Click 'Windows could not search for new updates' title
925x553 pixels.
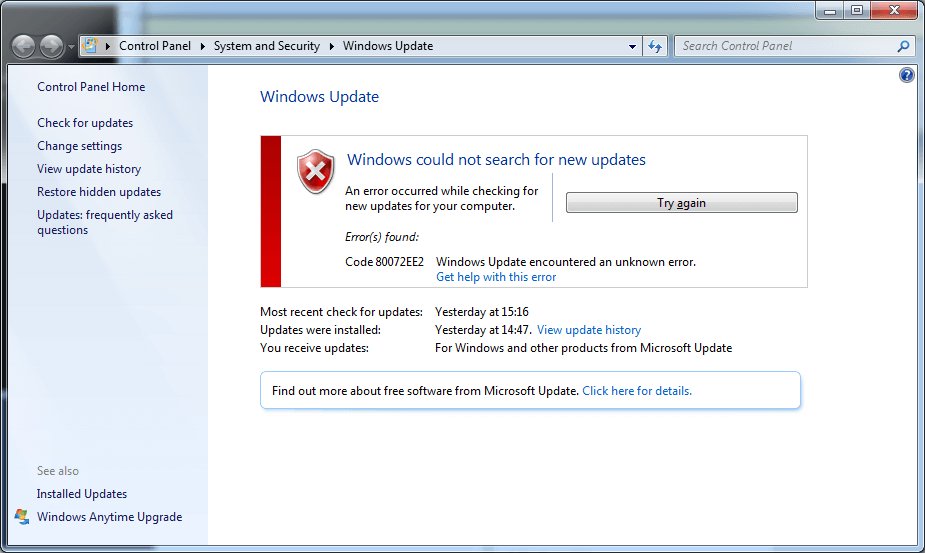[x=496, y=159]
